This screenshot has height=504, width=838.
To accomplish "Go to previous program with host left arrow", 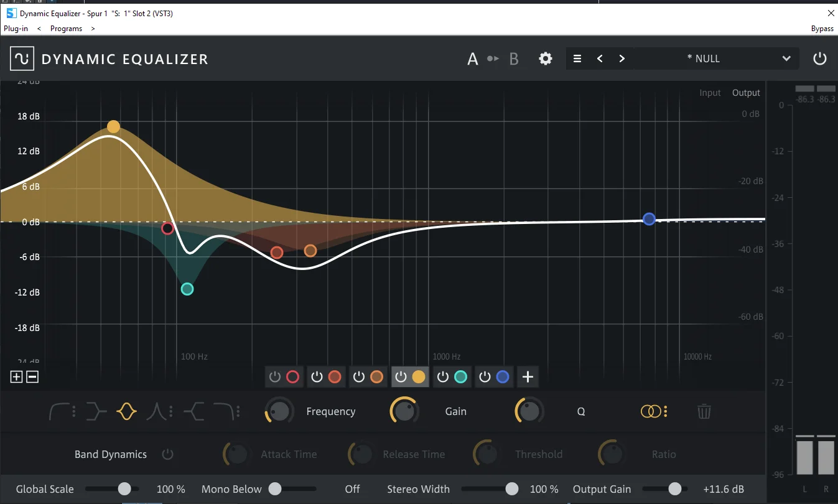I will (x=39, y=29).
